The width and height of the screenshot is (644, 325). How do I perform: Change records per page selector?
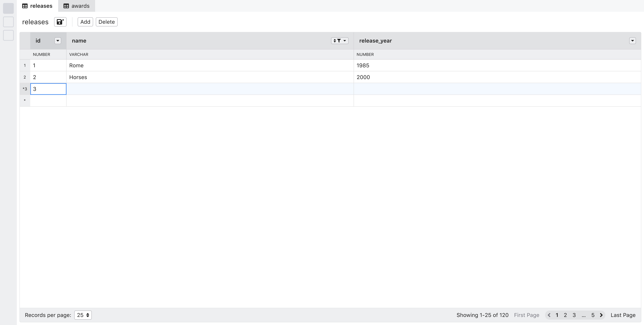83,315
